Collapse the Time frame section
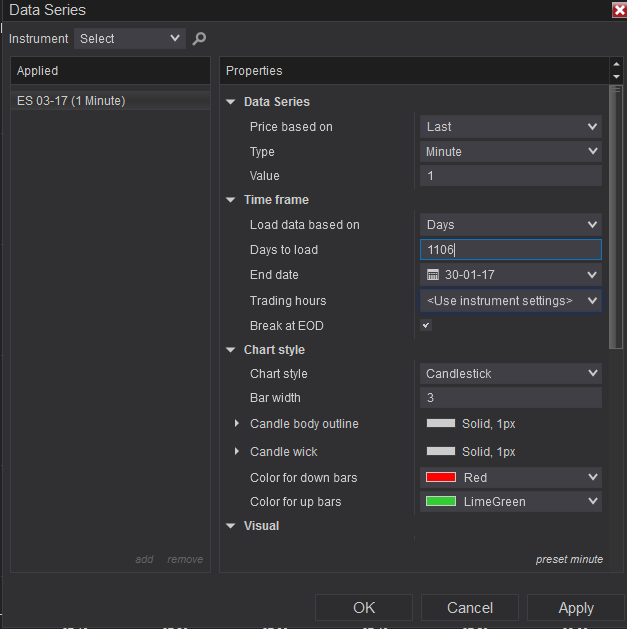Screen dimensions: 627x629 (x=231, y=200)
